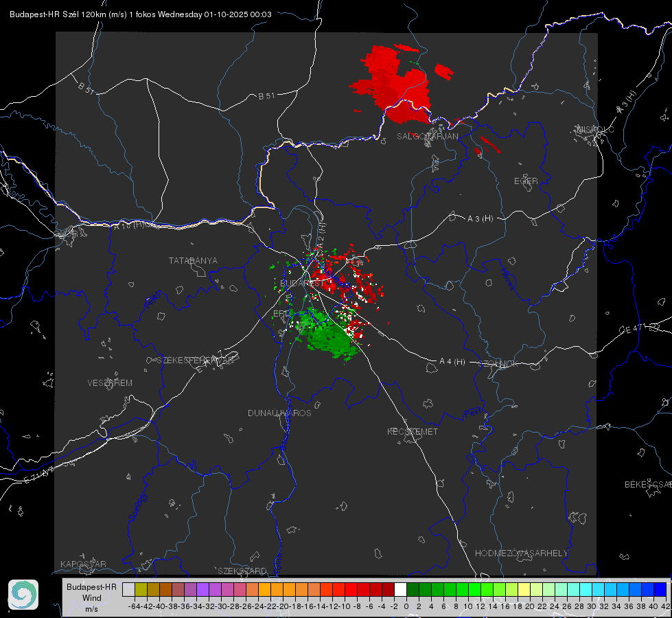
Task: Click the white zero-velocity swatch in the legend
Action: click(x=400, y=589)
